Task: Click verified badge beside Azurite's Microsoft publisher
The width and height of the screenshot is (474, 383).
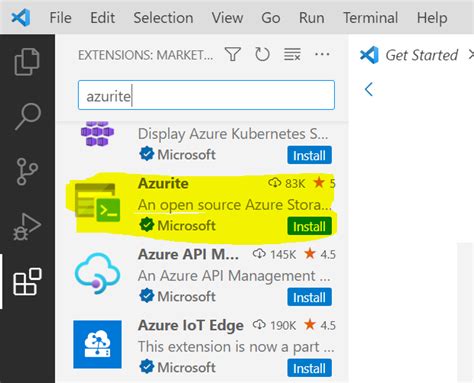Action: (147, 225)
